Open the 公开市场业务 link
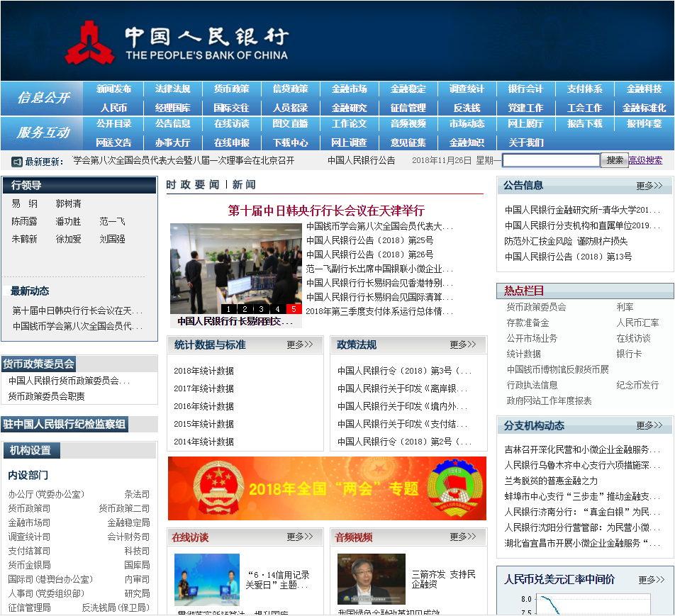Screen dimensions: 675x616 pyautogui.click(x=532, y=338)
